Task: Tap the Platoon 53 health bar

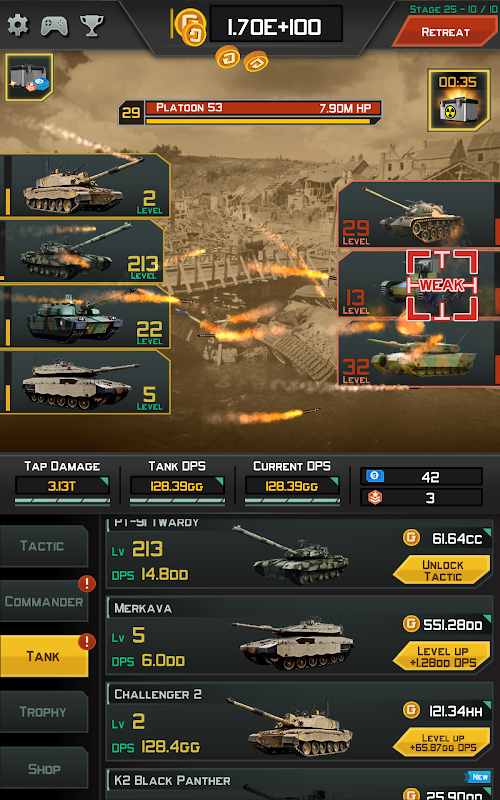Action: [250, 112]
